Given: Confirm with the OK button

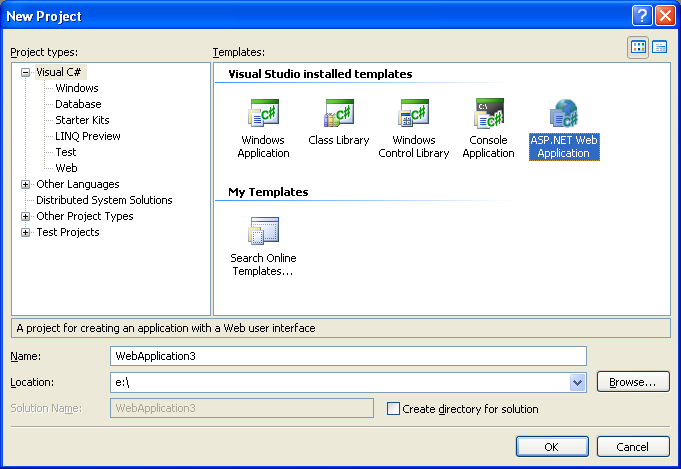Looking at the screenshot, I should [x=552, y=447].
